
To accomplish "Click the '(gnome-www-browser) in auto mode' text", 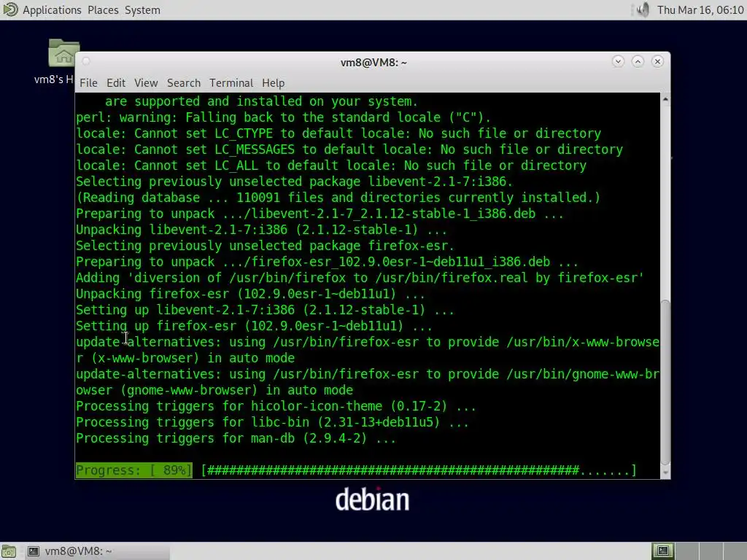I will 237,390.
